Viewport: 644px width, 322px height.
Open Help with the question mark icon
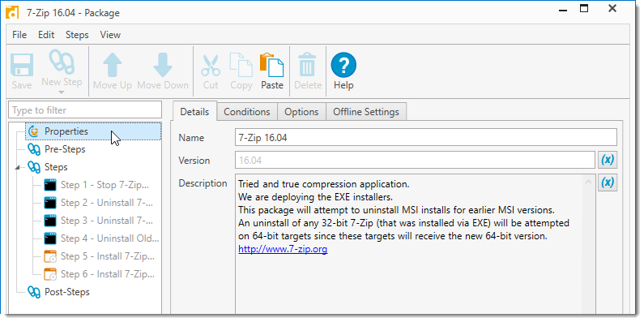[x=343, y=65]
